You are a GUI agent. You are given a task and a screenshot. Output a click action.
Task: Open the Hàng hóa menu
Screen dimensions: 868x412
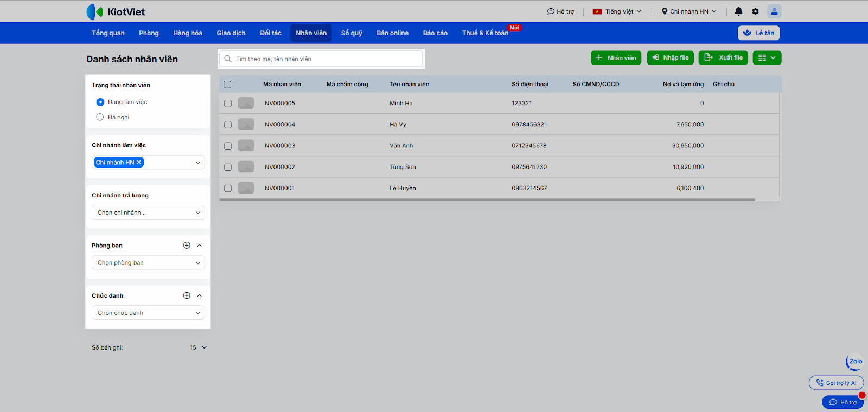[188, 33]
